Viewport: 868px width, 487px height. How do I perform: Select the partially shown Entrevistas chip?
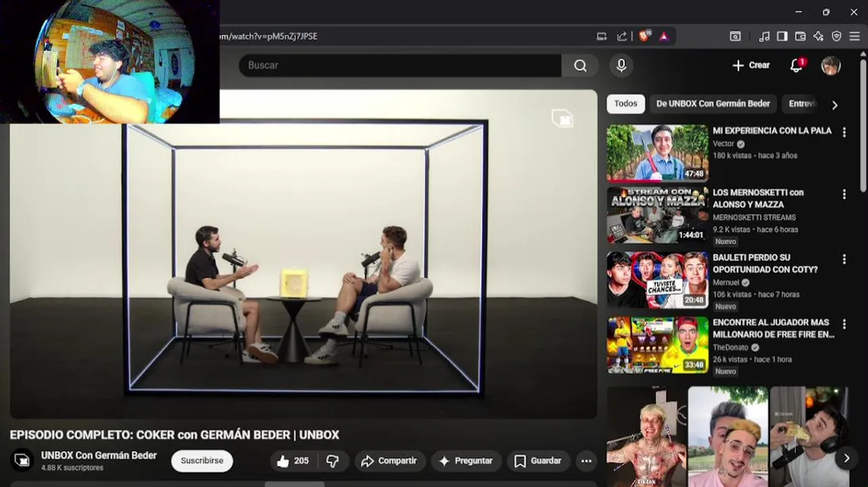(x=802, y=104)
